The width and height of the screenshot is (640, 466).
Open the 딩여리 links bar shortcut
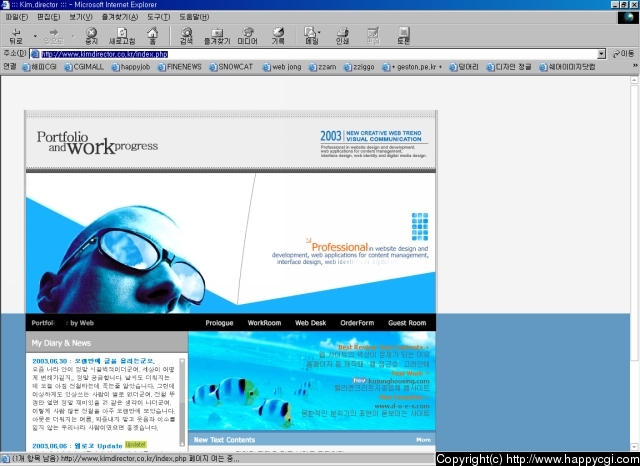[464, 67]
